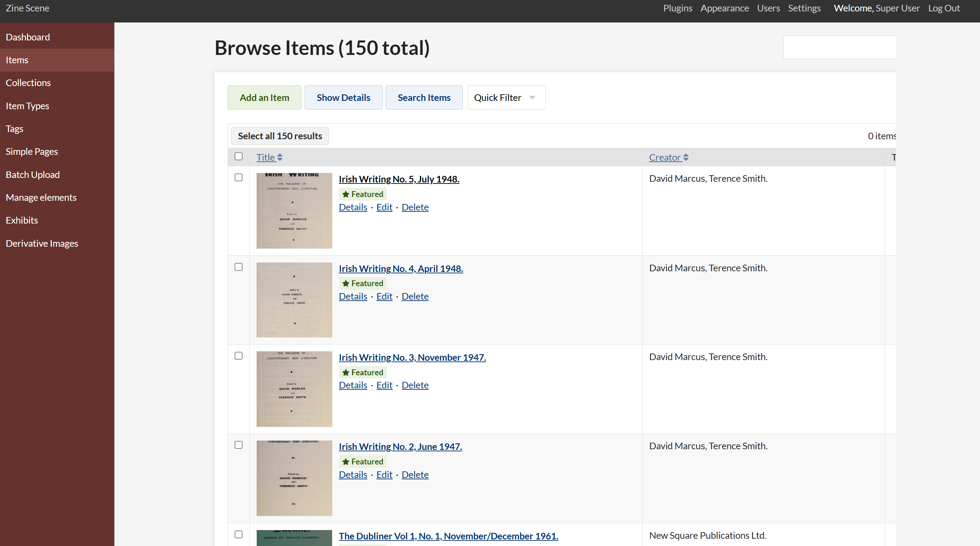Click creator text for Irish Writing No. 5
Screen dimensions: 980x546
[x=708, y=179]
